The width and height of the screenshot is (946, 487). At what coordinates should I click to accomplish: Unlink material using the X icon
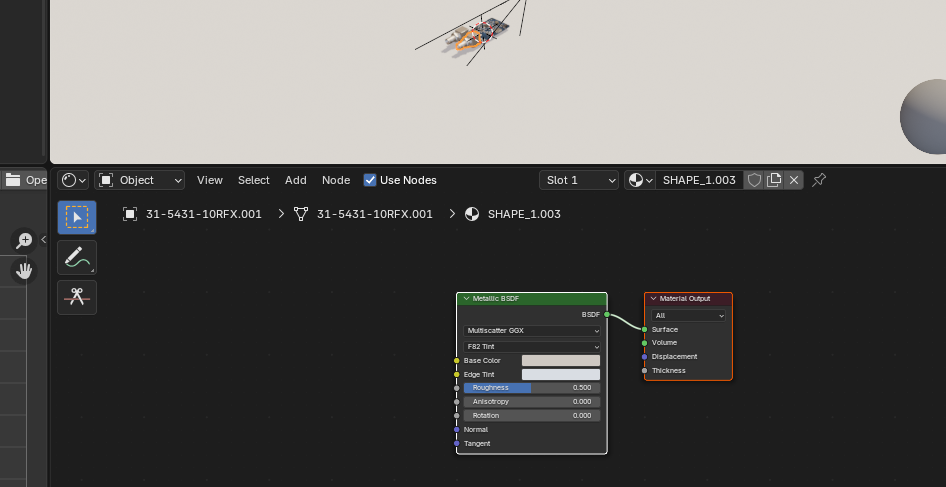coord(794,180)
